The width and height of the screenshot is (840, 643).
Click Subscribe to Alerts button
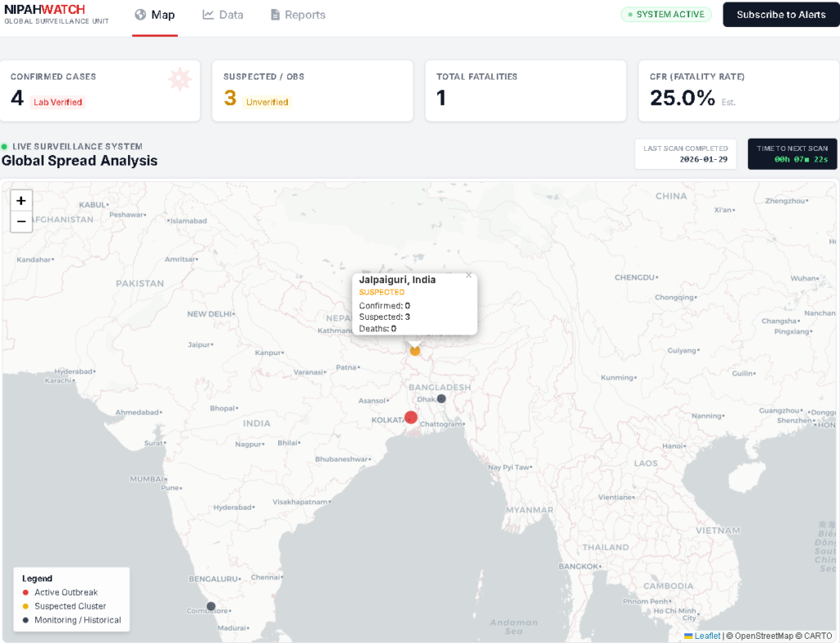point(780,15)
